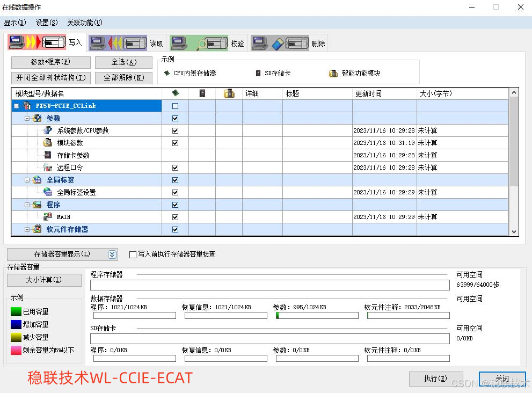Click the 已用容量 green swatch

pos(16,311)
